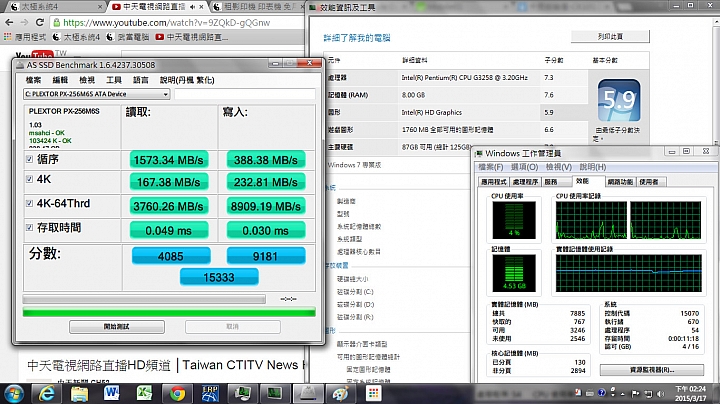
Task: Open the Windows Explorer folder icon
Action: (x=79, y=394)
